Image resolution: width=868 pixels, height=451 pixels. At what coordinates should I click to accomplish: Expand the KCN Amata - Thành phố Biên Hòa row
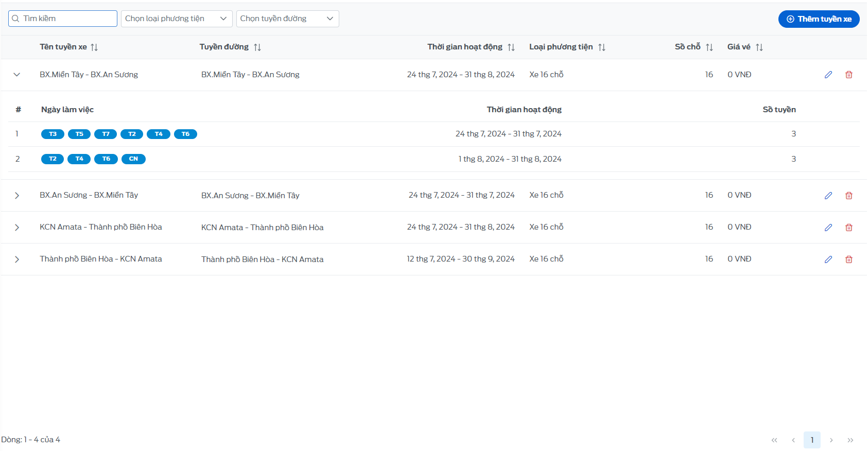pyautogui.click(x=17, y=228)
